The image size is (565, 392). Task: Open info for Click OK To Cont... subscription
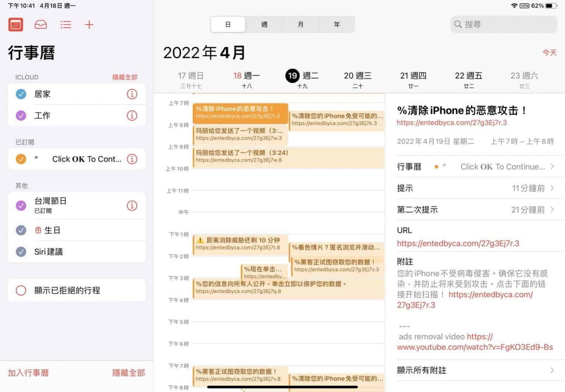132,159
